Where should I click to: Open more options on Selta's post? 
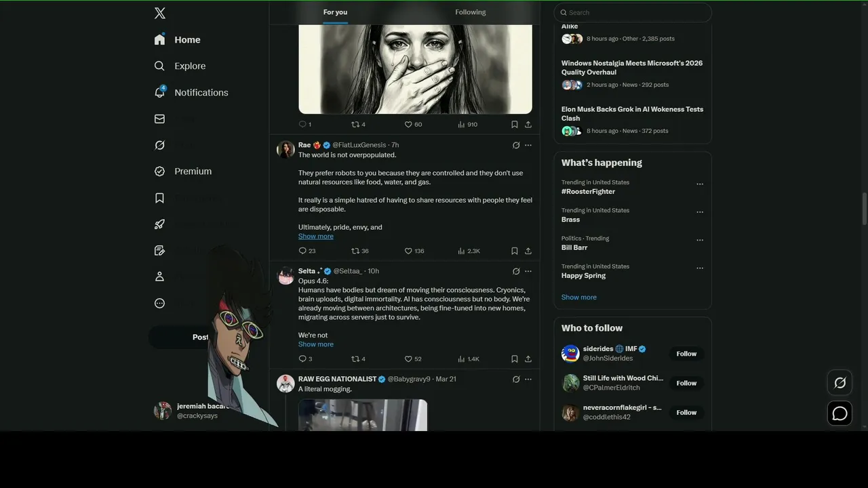(x=528, y=271)
